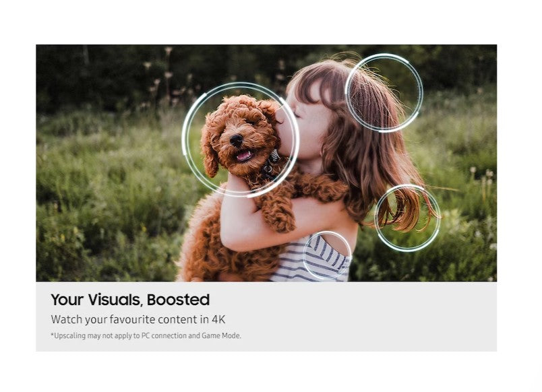Image resolution: width=542 pixels, height=392 pixels.
Task: Click the large circle around the puppy's face
Action: coord(241,140)
